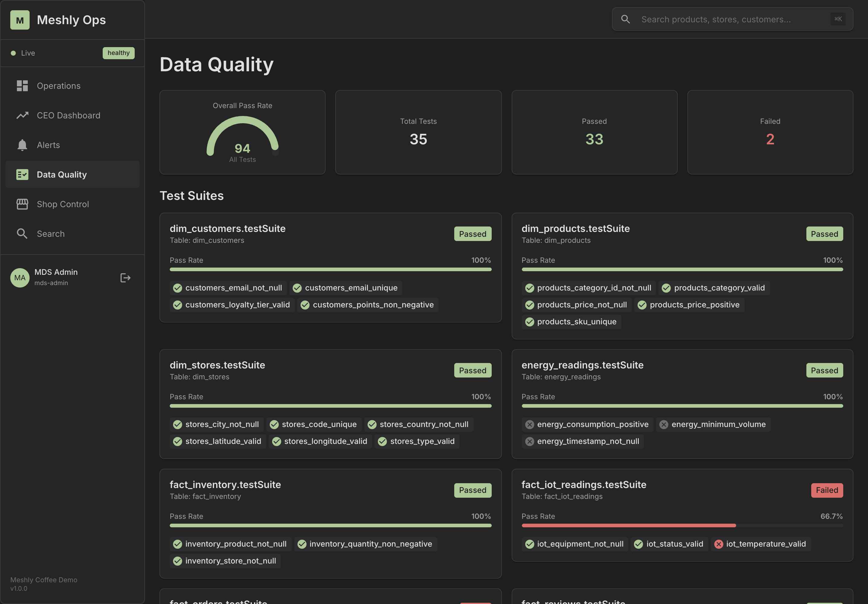
Task: Click the failed X icon on iot_temperature_valid
Action: coord(719,544)
